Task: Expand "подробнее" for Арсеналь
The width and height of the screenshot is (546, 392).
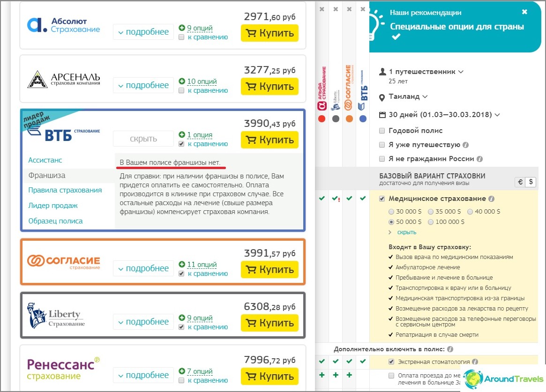Action: (x=143, y=85)
